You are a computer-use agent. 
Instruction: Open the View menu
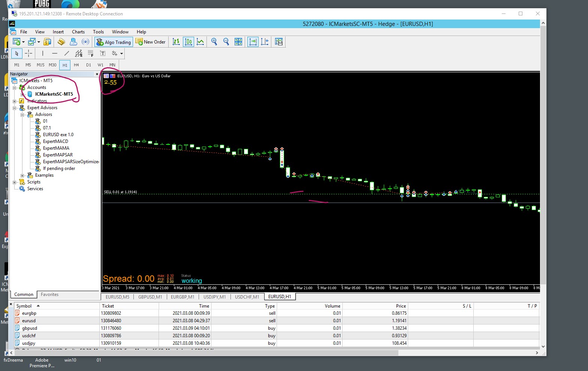click(x=40, y=32)
